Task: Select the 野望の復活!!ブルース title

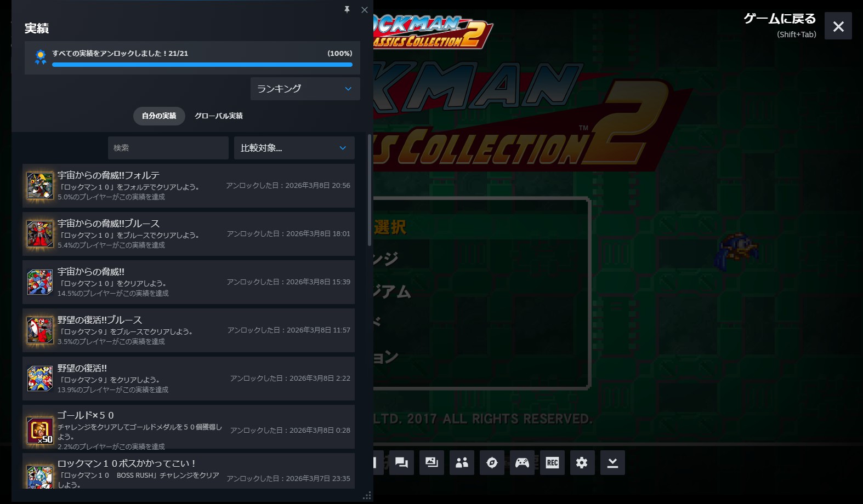Action: pos(100,320)
